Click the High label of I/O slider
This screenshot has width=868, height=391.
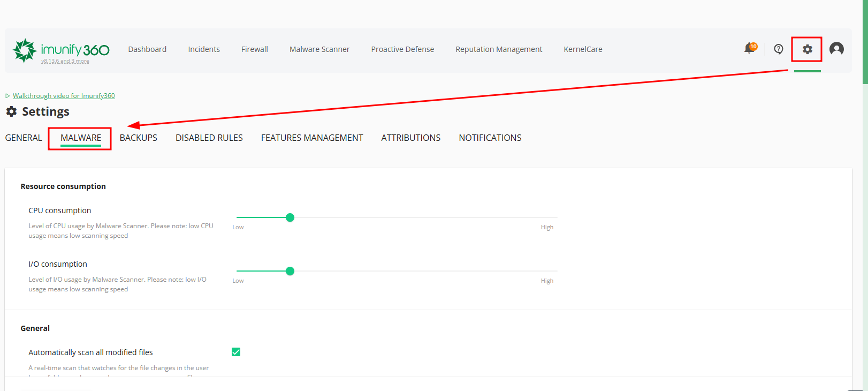tap(547, 281)
